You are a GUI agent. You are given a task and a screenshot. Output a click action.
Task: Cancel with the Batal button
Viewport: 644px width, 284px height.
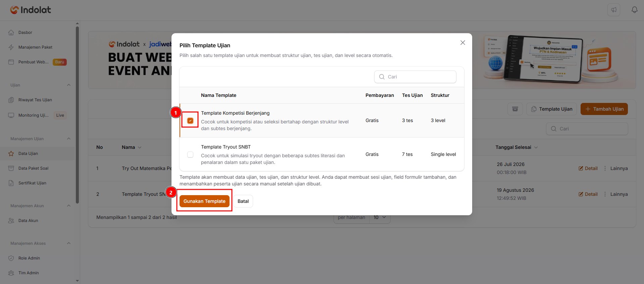243,201
